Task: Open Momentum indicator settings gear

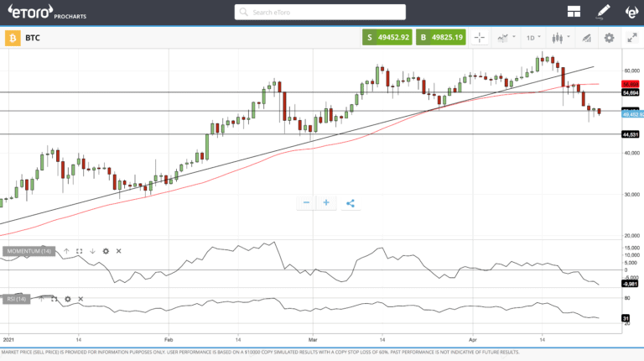Action: [106, 251]
